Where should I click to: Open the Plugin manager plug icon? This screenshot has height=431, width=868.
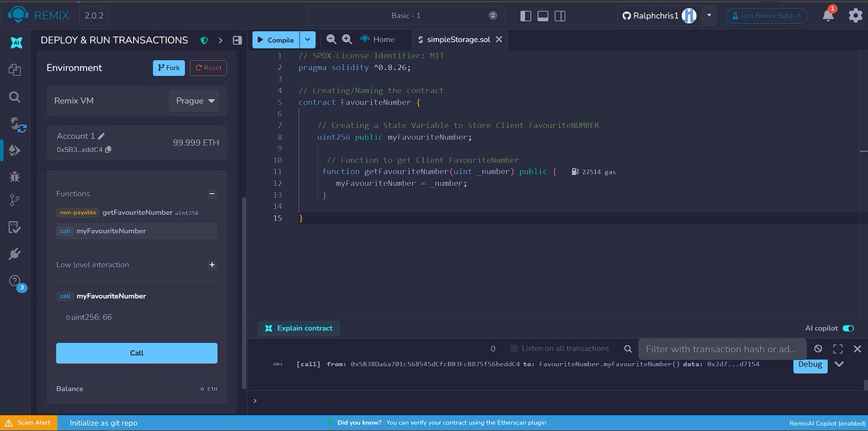[x=14, y=254]
